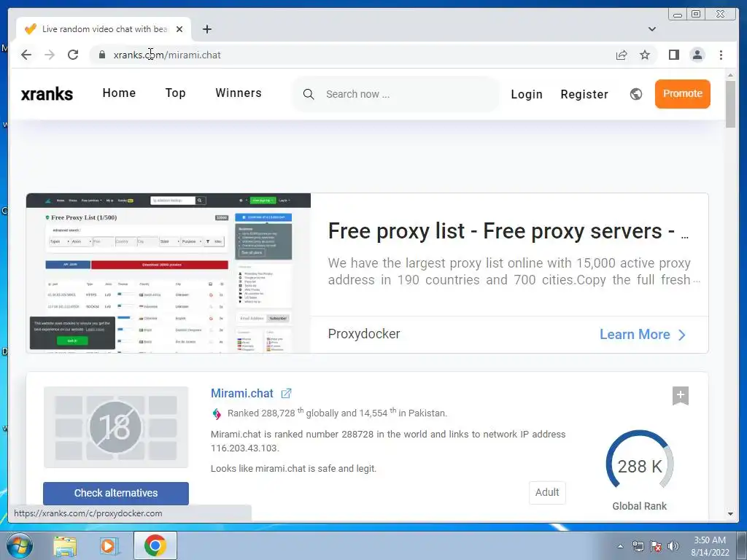
Task: Click the Chrome taskbar icon
Action: [x=155, y=545]
